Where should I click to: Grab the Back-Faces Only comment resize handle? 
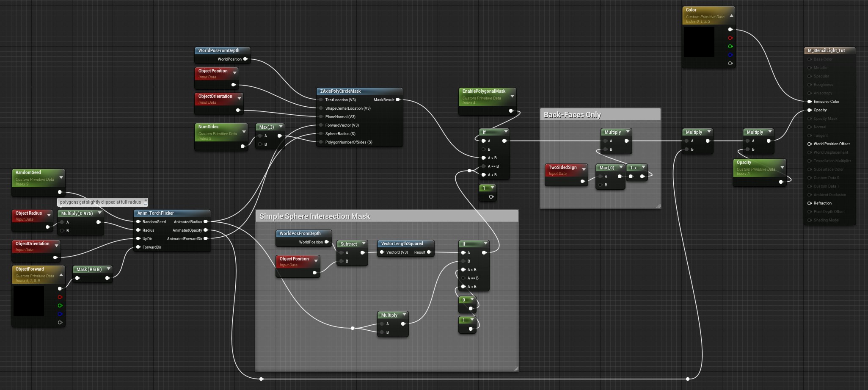tap(658, 206)
